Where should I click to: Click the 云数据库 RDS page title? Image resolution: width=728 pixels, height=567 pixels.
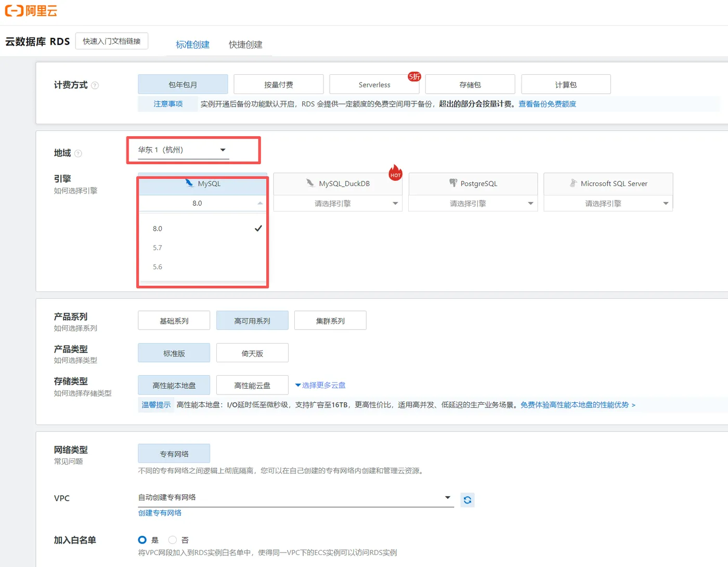click(x=37, y=42)
